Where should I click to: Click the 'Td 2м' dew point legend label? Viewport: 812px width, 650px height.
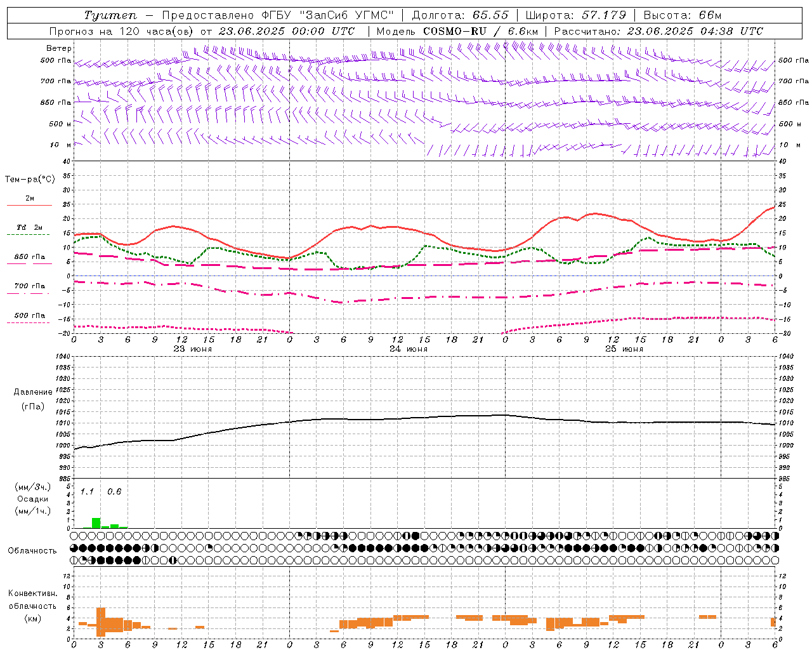(x=30, y=227)
